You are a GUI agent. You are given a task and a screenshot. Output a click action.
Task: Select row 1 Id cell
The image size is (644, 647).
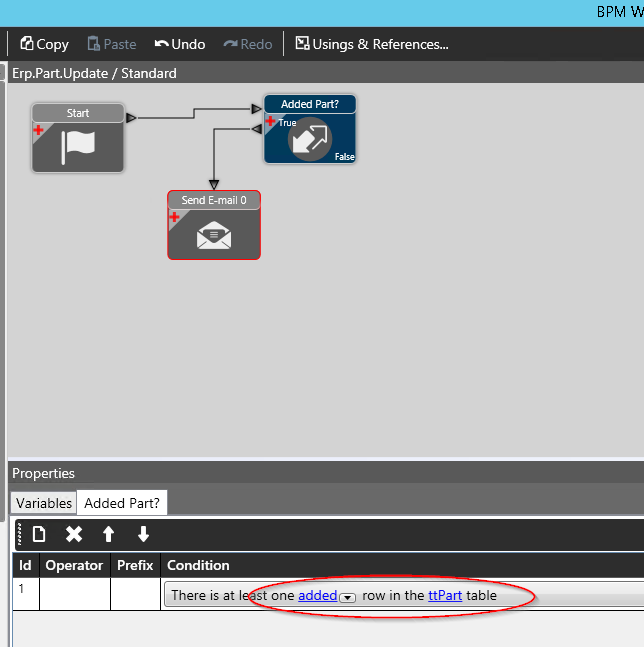[26, 593]
